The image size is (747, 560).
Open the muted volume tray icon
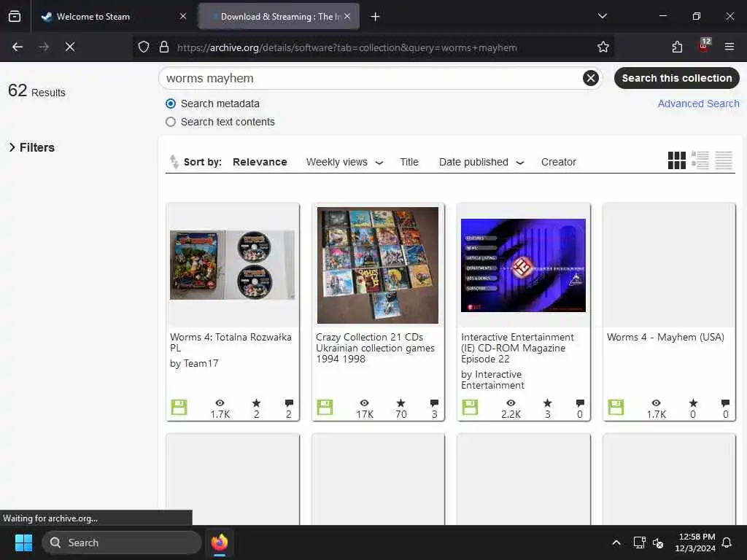(x=658, y=542)
